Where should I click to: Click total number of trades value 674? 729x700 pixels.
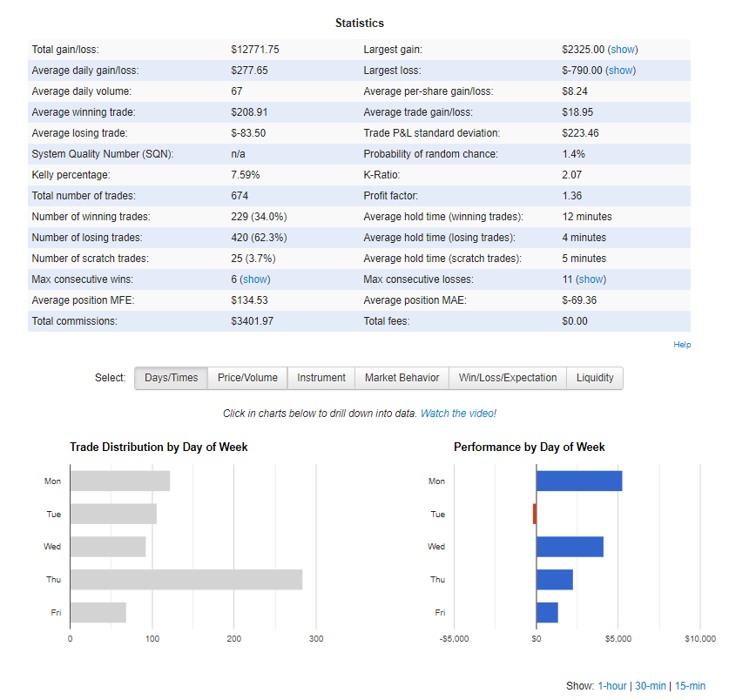[240, 196]
